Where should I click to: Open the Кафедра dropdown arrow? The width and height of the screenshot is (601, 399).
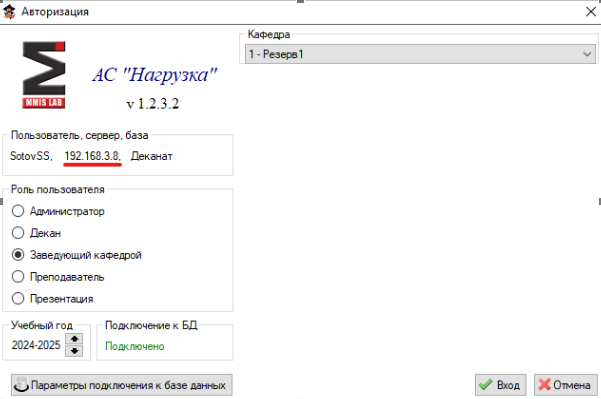[587, 54]
